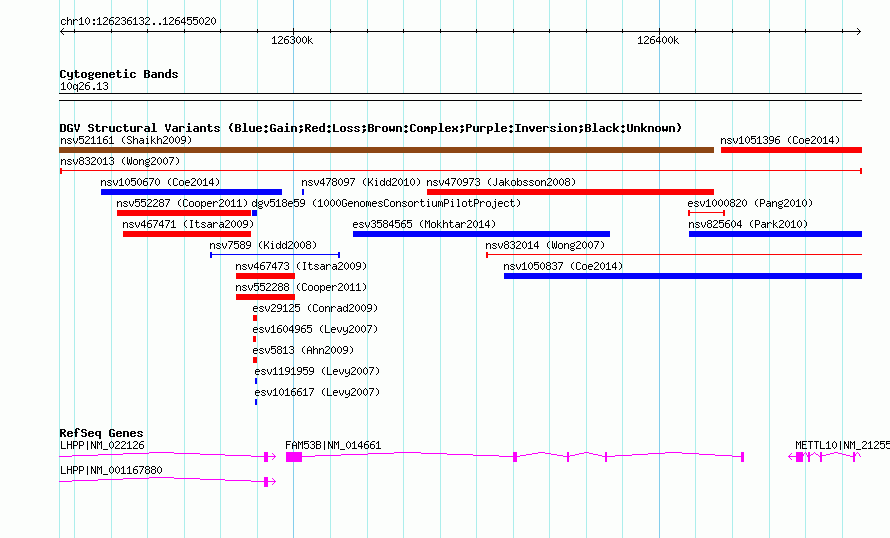The image size is (890, 538).
Task: Select the nsv467473 (Itsara2009) red bar
Action: tap(265, 276)
